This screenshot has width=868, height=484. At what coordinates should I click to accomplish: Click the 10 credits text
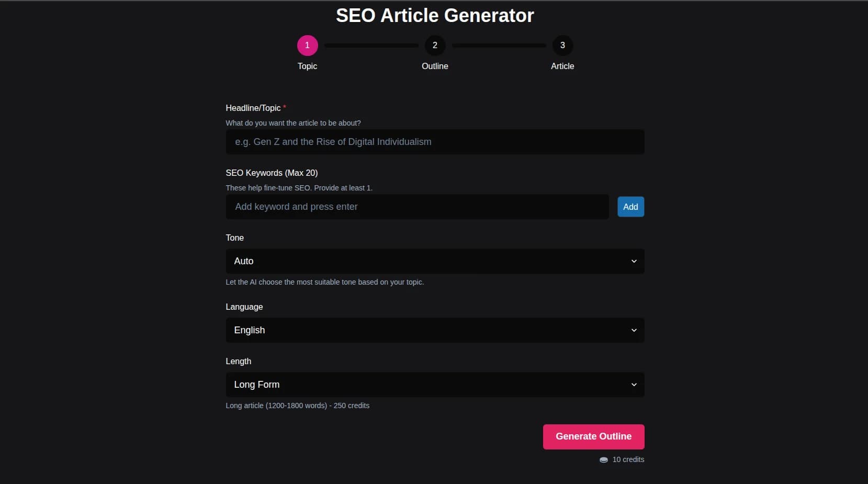click(x=628, y=459)
